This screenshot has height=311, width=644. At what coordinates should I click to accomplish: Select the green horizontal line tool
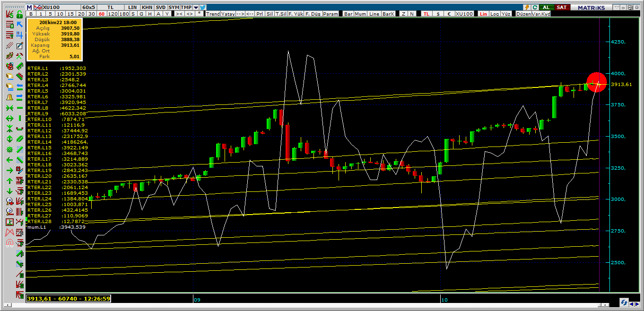(x=19, y=108)
